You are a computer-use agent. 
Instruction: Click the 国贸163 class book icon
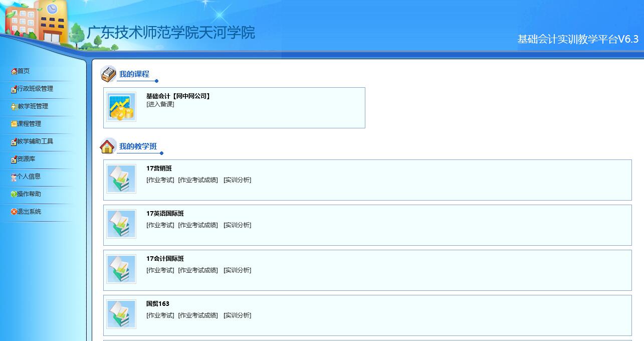121,314
